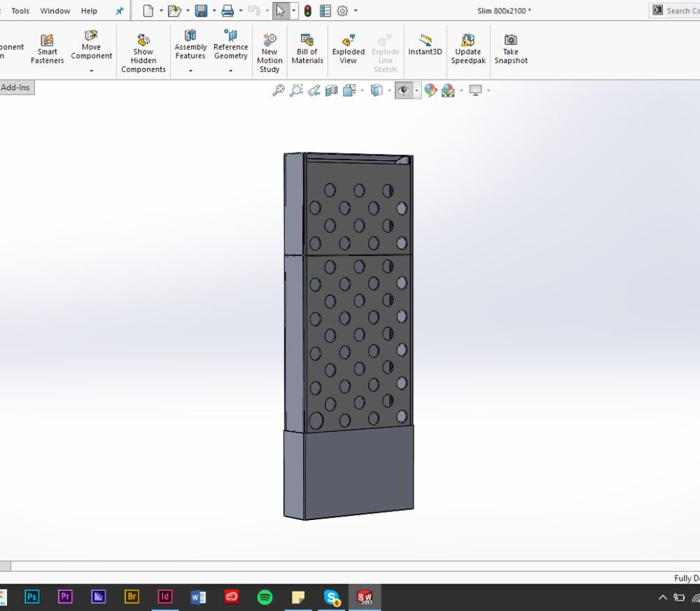Click Zoom to Fit magnifier icon

[x=278, y=90]
